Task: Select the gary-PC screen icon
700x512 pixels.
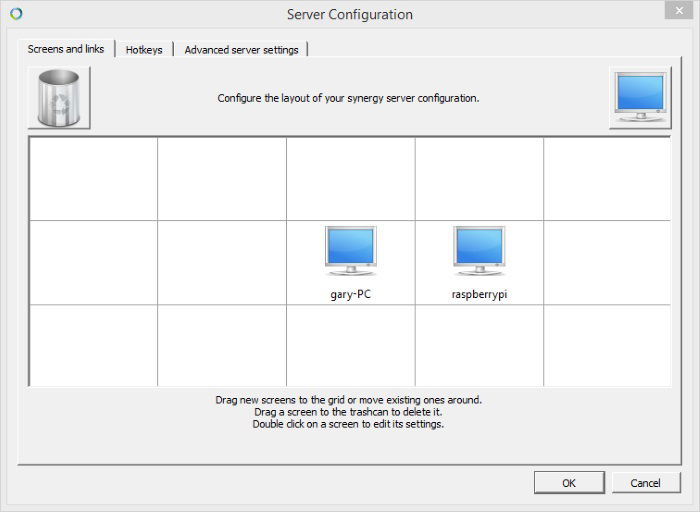Action: 350,251
